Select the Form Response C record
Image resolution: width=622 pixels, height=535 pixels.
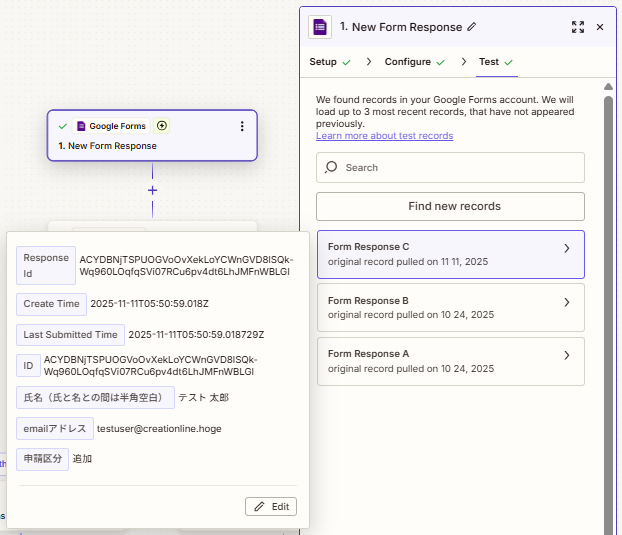click(x=440, y=254)
